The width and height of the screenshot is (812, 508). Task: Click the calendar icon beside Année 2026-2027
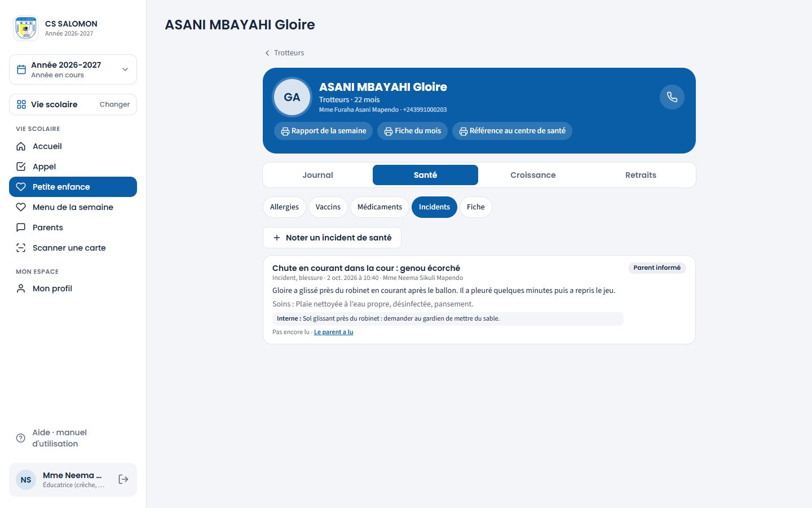[21, 69]
